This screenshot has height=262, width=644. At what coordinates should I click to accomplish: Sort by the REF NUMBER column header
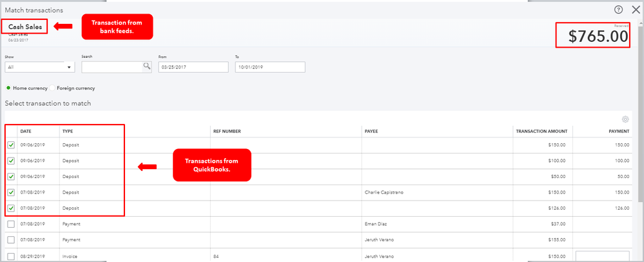coord(227,131)
